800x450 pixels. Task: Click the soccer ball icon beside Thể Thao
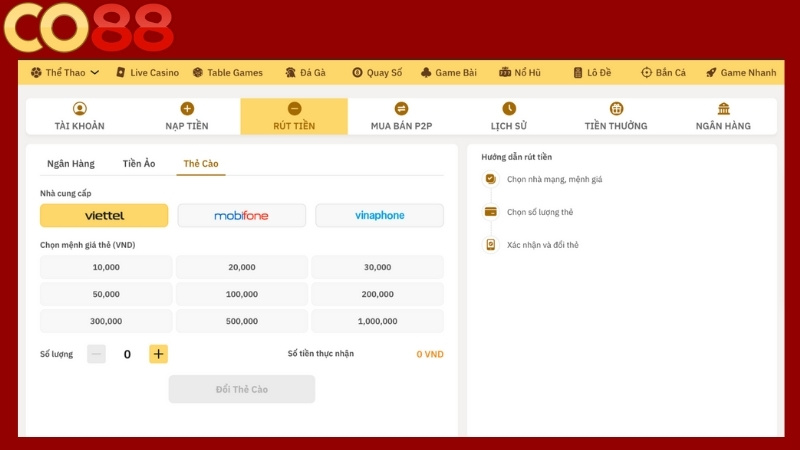point(36,72)
